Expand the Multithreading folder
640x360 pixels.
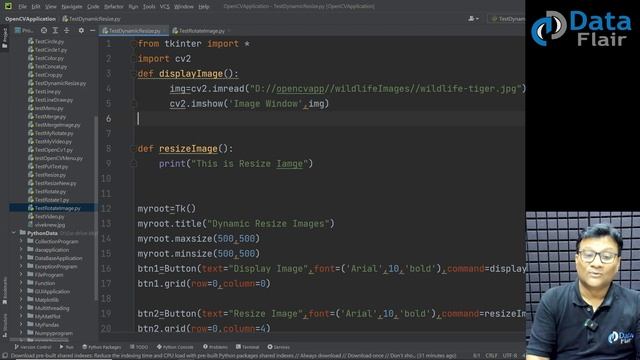[21, 308]
